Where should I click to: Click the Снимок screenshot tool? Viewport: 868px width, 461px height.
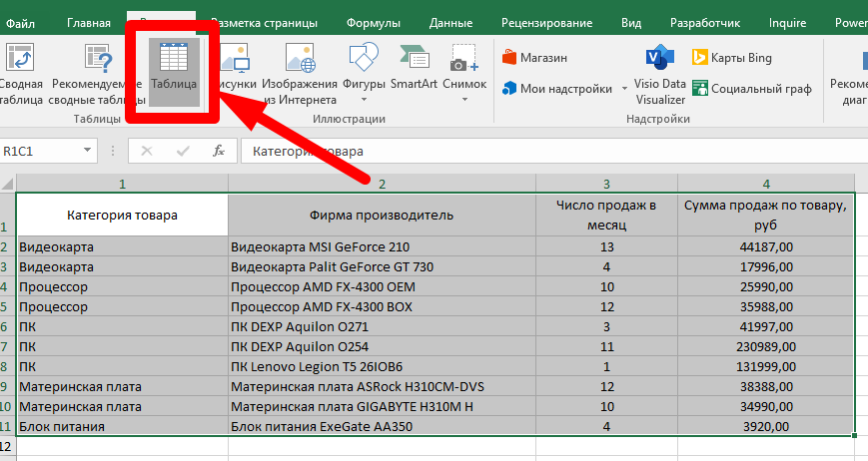[x=464, y=73]
